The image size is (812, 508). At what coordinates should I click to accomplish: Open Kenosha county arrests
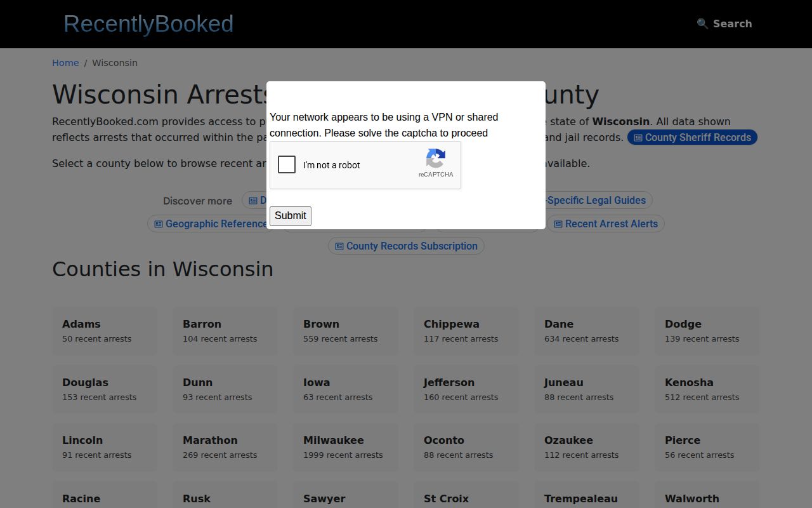[x=707, y=389]
